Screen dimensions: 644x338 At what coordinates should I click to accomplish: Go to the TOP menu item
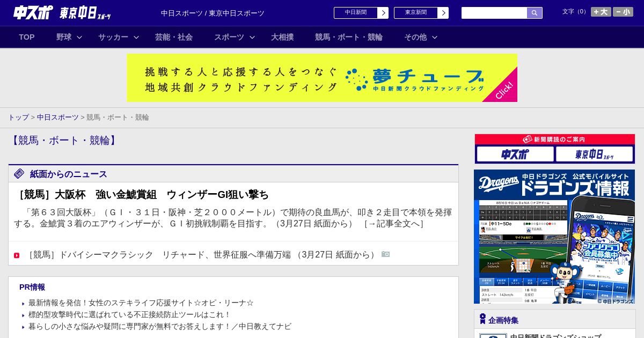pos(27,37)
